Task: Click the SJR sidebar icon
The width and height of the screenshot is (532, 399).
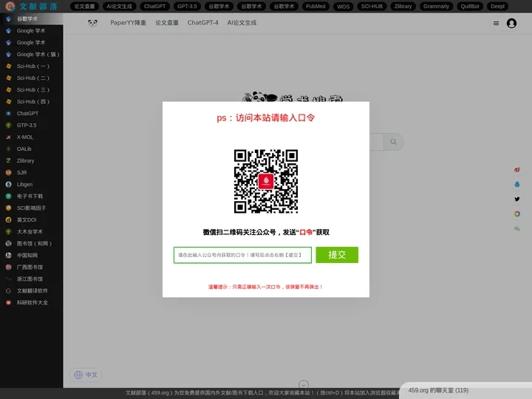Action: (x=8, y=173)
